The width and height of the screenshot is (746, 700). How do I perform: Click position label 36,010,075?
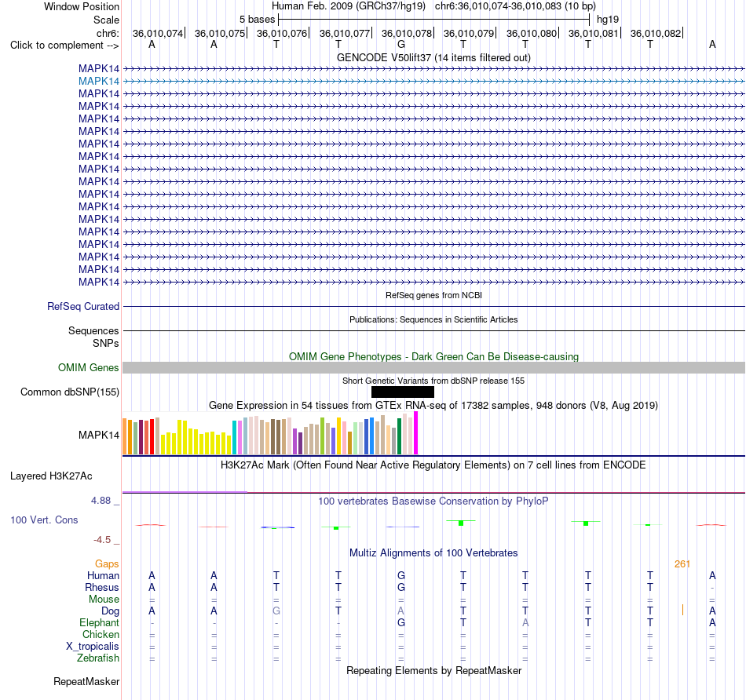[x=220, y=33]
